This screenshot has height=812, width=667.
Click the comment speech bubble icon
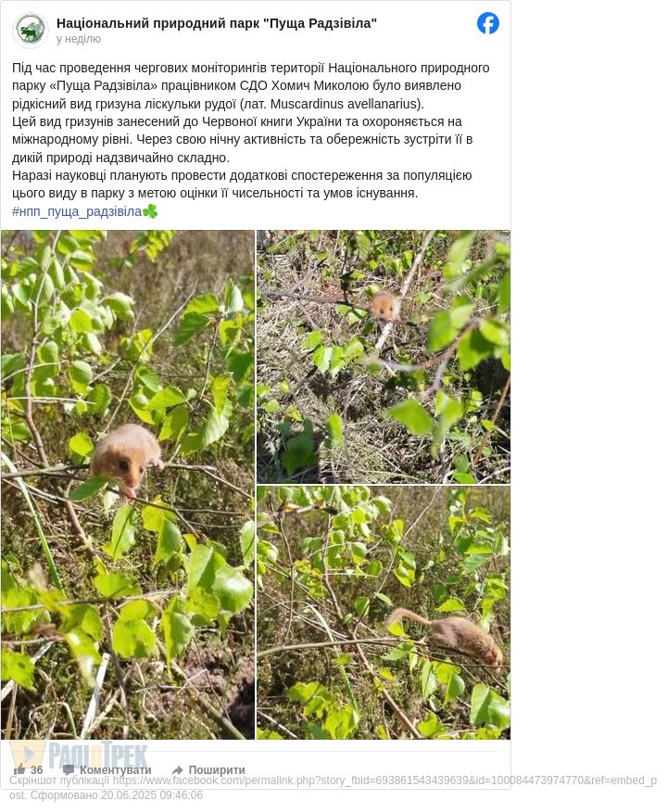68,769
